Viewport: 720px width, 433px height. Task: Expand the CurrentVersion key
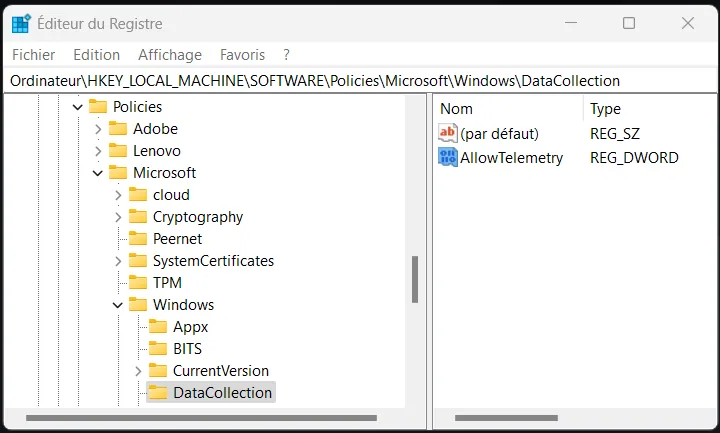click(138, 371)
